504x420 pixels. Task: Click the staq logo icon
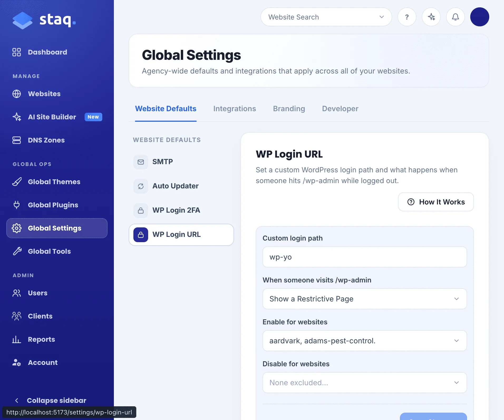[22, 20]
